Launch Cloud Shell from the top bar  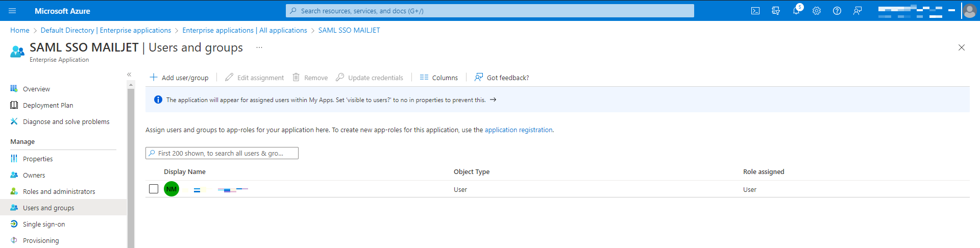click(755, 11)
